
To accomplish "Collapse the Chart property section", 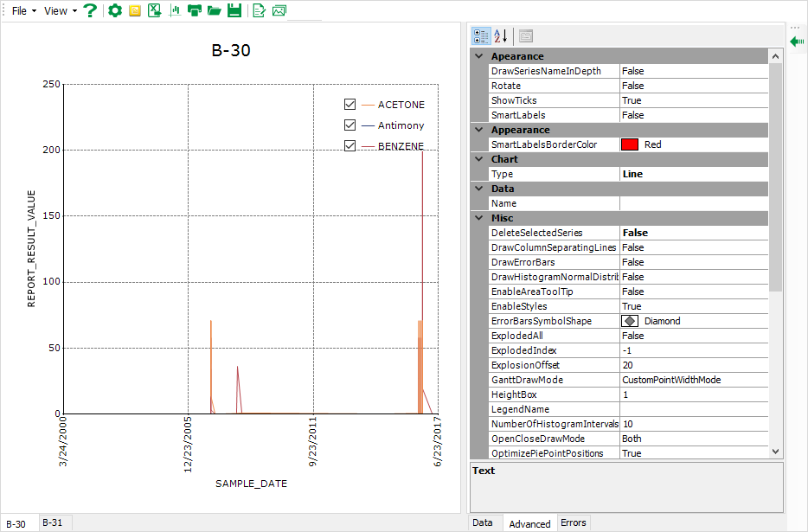I will [x=479, y=159].
